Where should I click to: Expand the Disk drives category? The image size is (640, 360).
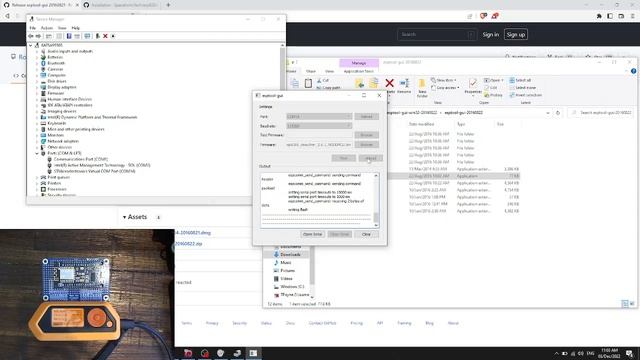(37, 81)
